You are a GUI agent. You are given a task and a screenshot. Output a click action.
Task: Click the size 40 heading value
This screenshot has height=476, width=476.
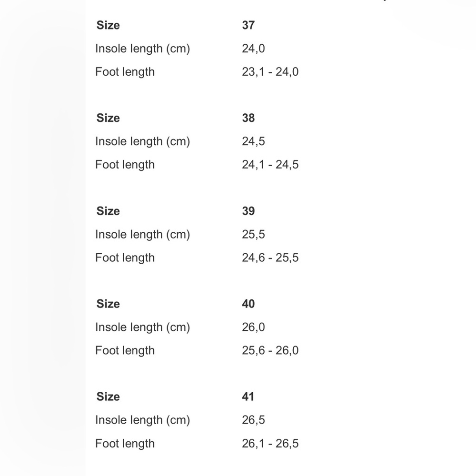pyautogui.click(x=248, y=304)
